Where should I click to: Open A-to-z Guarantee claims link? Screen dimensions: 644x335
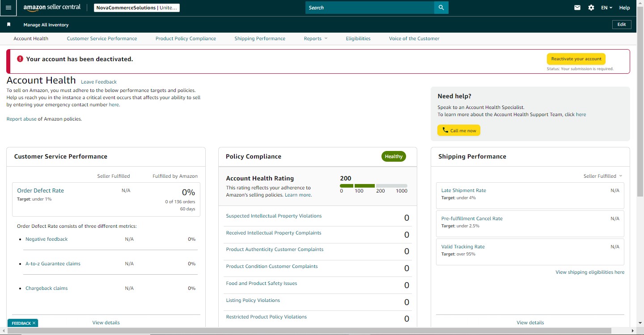53,264
